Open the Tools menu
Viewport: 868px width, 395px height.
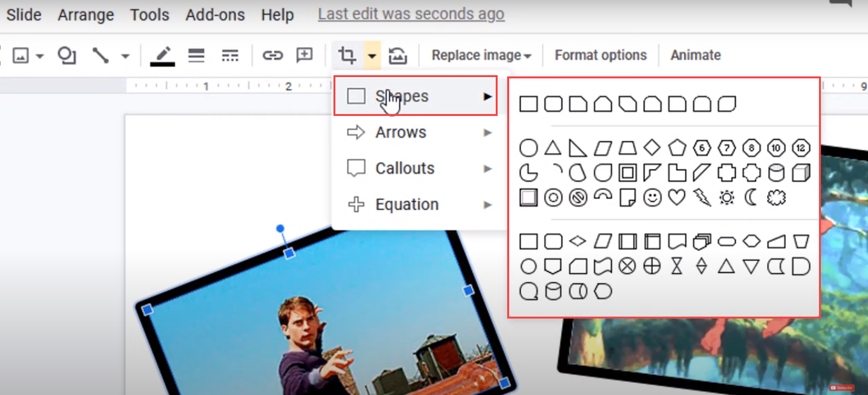[149, 15]
